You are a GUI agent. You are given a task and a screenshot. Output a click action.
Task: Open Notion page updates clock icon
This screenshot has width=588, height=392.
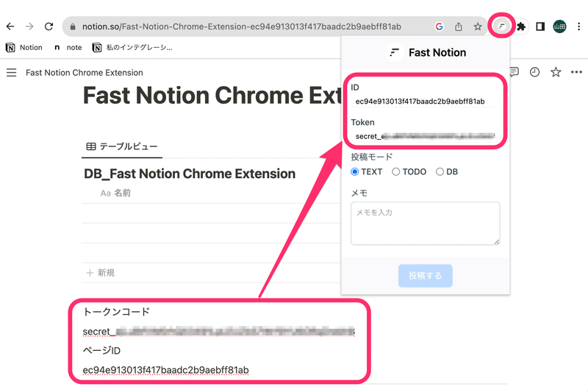[x=535, y=72]
